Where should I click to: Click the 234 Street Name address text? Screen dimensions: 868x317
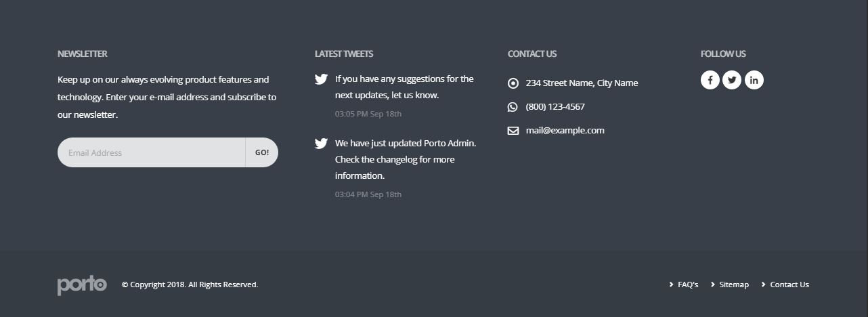click(x=582, y=83)
